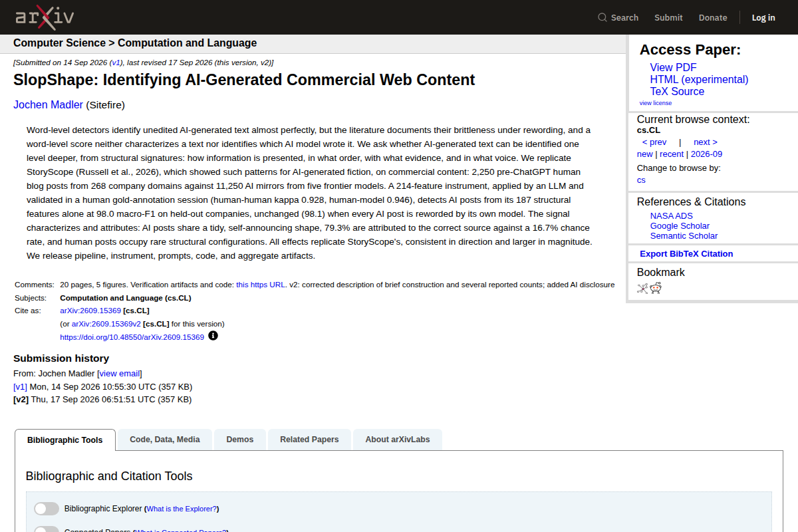Bookmark paper with Reddit icon
Viewport: 798px width, 532px height.
coord(656,288)
